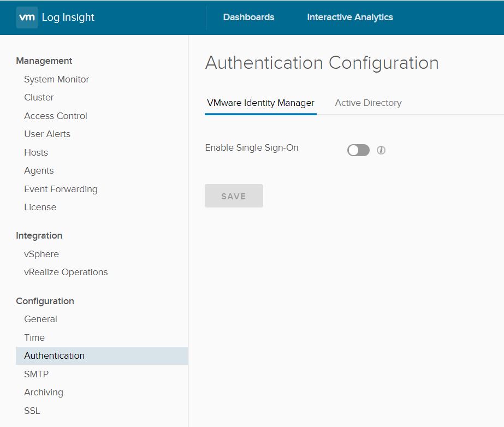Open Event Forwarding settings
Screen dimensions: 504x427
tap(60, 189)
